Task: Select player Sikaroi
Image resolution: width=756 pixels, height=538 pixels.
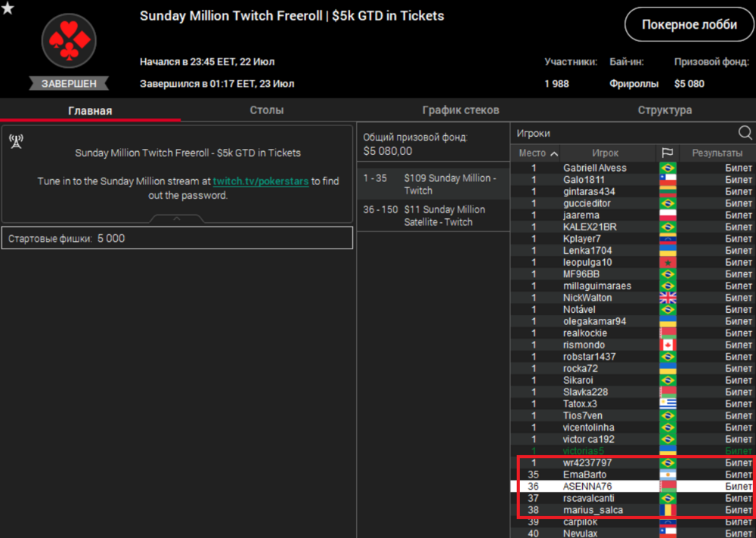Action: [578, 380]
